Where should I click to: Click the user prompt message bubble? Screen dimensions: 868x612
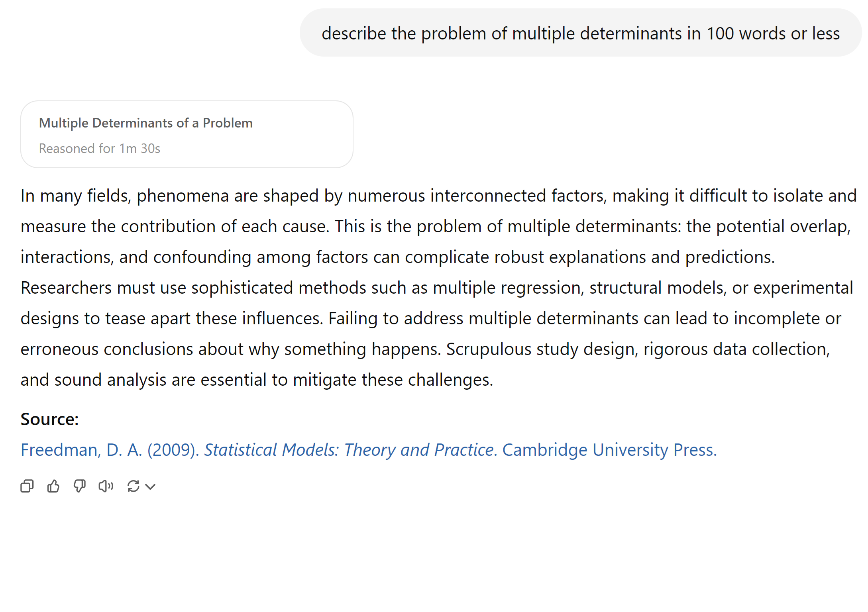click(580, 33)
